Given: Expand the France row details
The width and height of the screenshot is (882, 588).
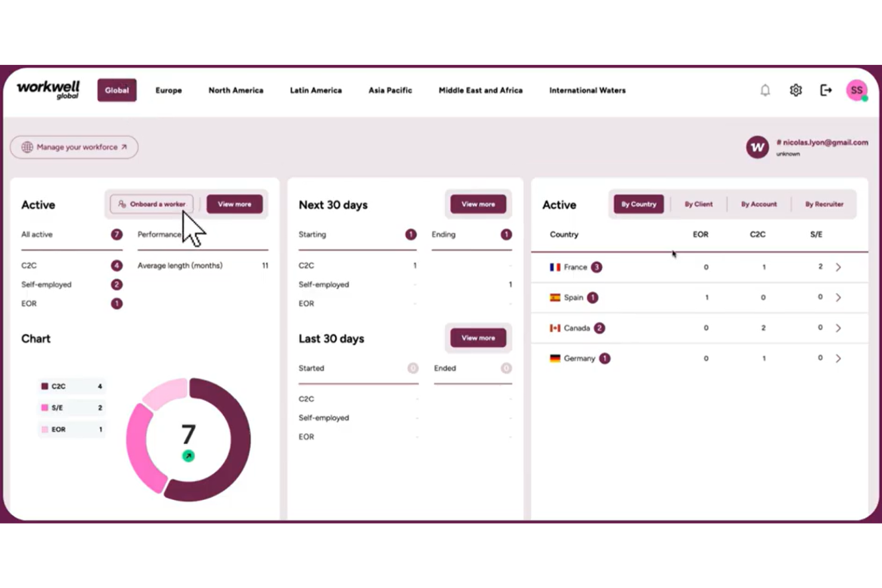Looking at the screenshot, I should pyautogui.click(x=839, y=267).
